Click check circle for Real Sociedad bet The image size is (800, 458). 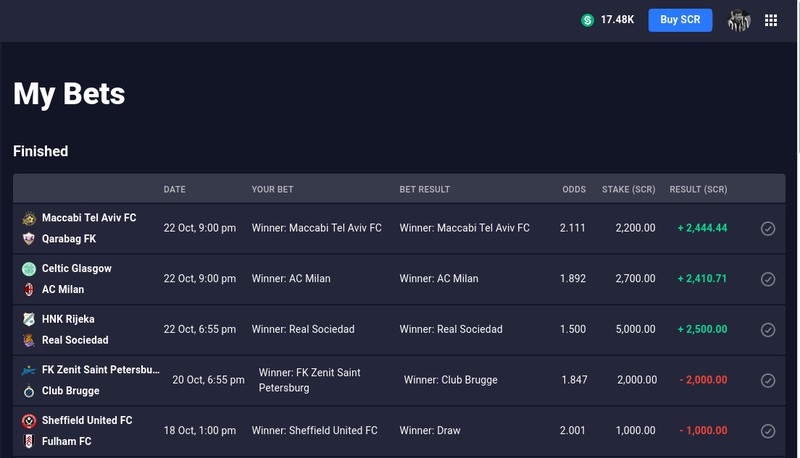tap(768, 329)
